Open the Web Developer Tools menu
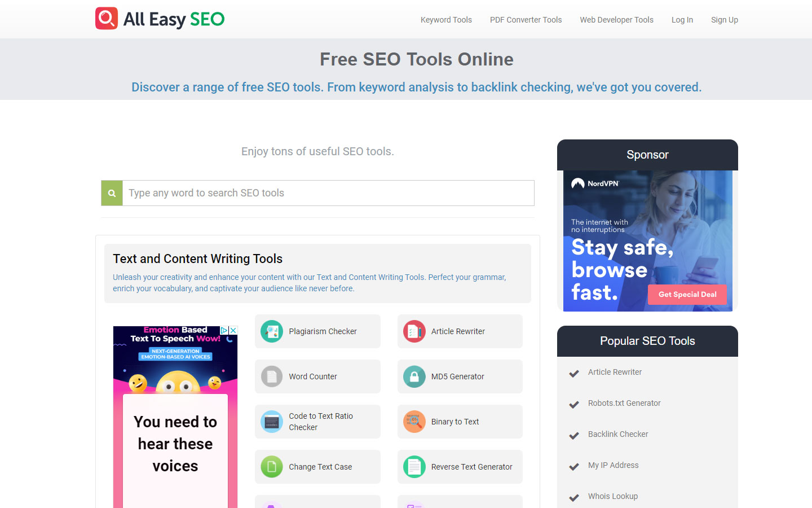812x508 pixels. point(616,20)
